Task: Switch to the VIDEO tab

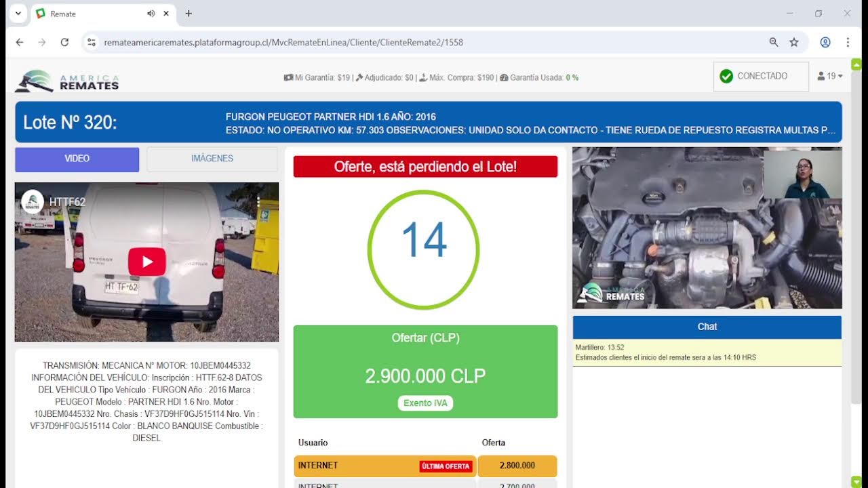Action: [77, 159]
